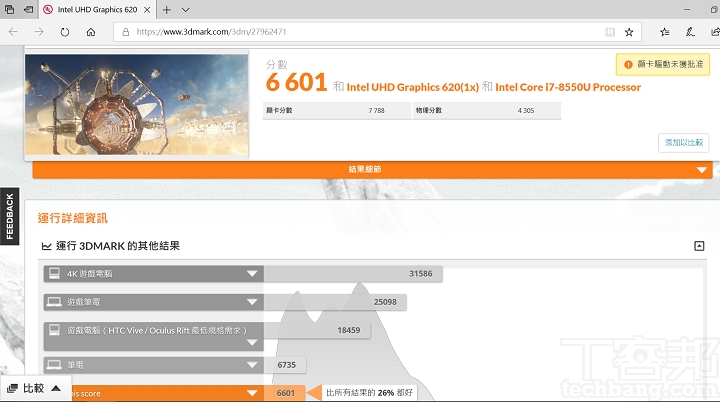Image resolution: width=720 pixels, height=402 pixels.
Task: Click the 3DMark benchmark scene thumbnail
Action: (x=137, y=105)
